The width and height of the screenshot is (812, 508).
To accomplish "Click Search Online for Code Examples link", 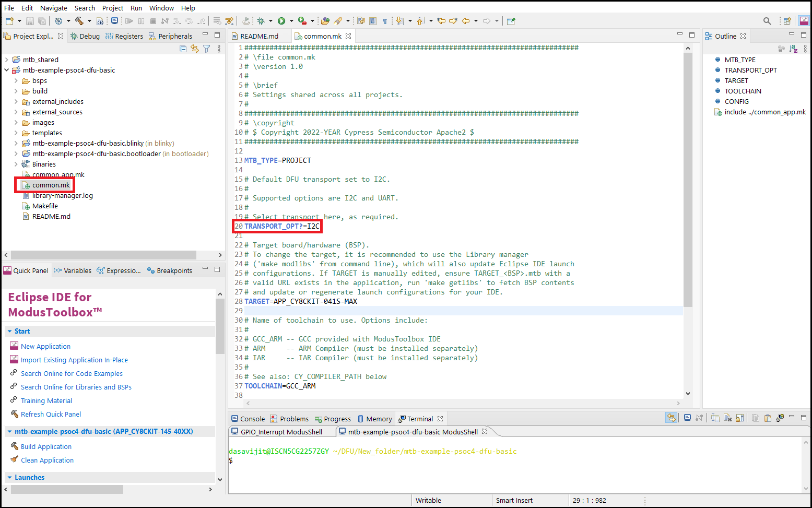I will pos(72,373).
